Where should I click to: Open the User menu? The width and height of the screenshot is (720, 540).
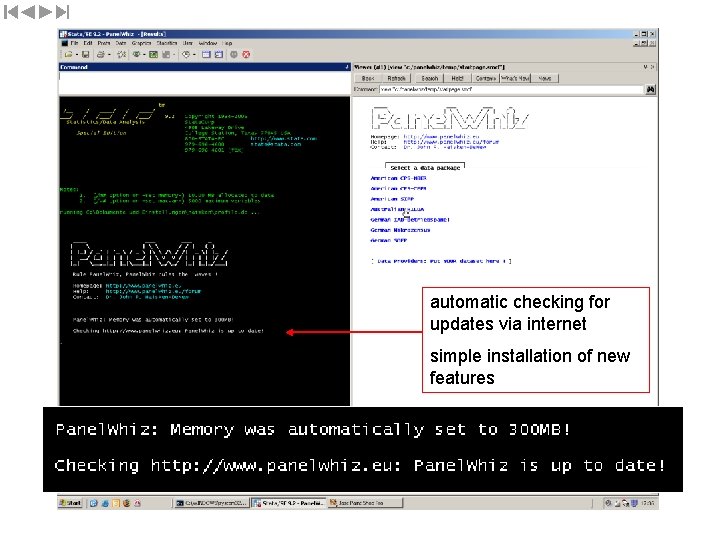pos(188,43)
